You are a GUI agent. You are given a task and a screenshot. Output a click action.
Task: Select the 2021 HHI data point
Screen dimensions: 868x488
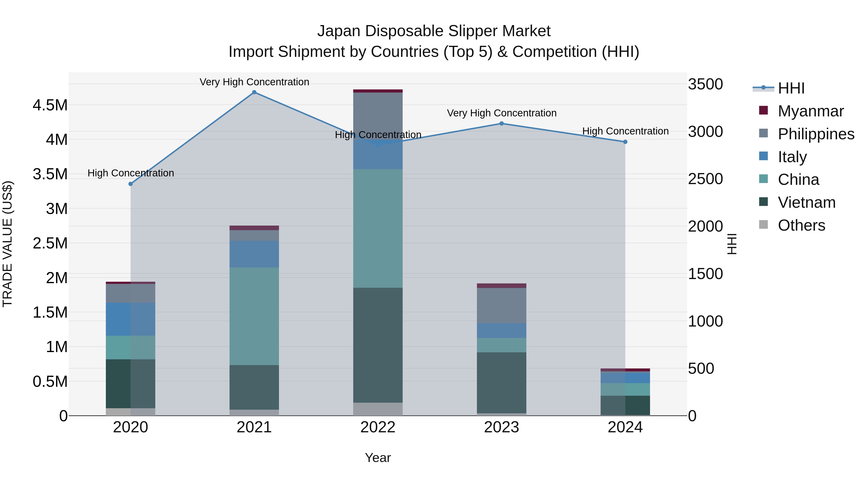coord(254,92)
